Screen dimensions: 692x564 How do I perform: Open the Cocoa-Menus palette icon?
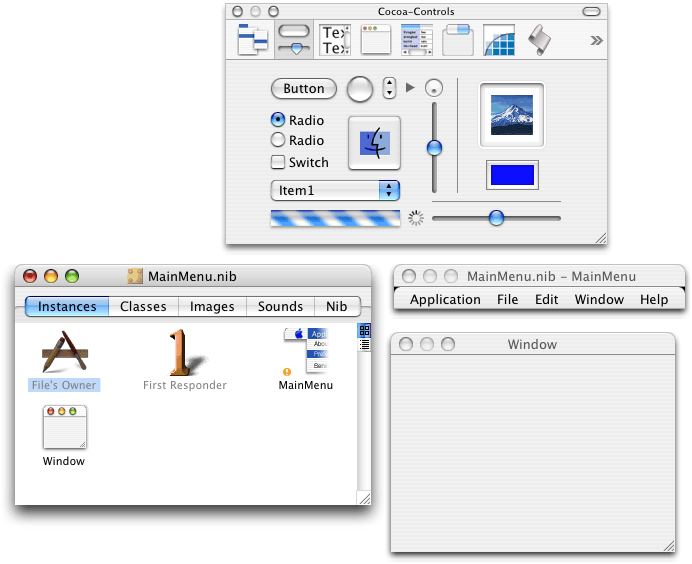(x=252, y=40)
